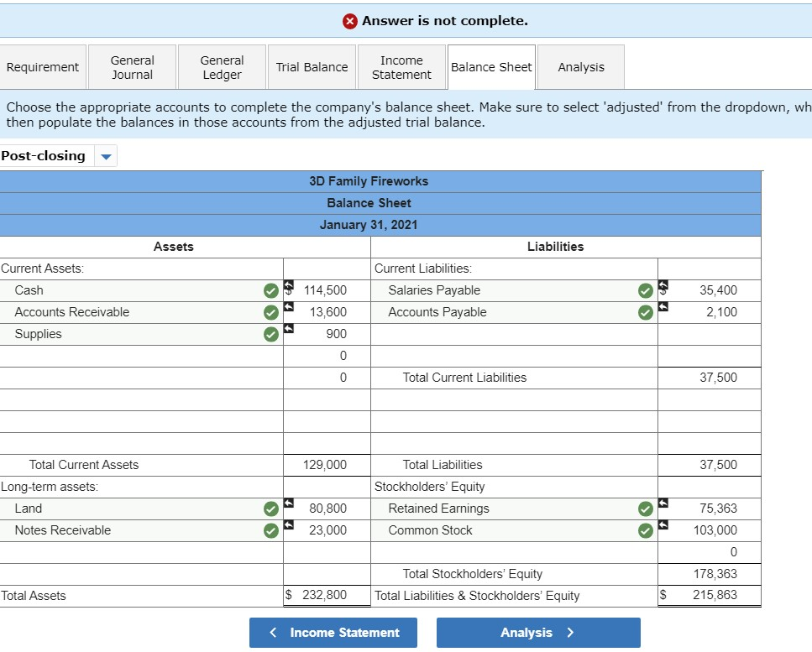Click the Analysis next button

(538, 633)
